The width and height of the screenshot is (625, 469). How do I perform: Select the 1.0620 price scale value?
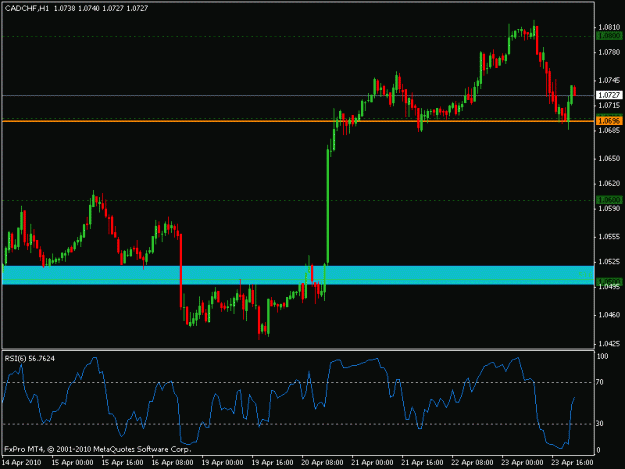609,183
